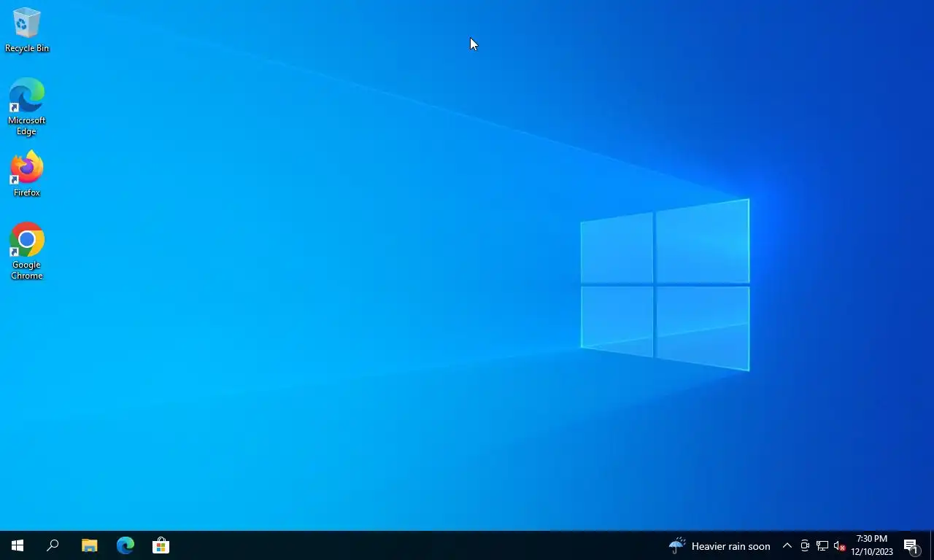Click the Meet Now camera tray icon
Screen dimensions: 934x560
click(805, 546)
